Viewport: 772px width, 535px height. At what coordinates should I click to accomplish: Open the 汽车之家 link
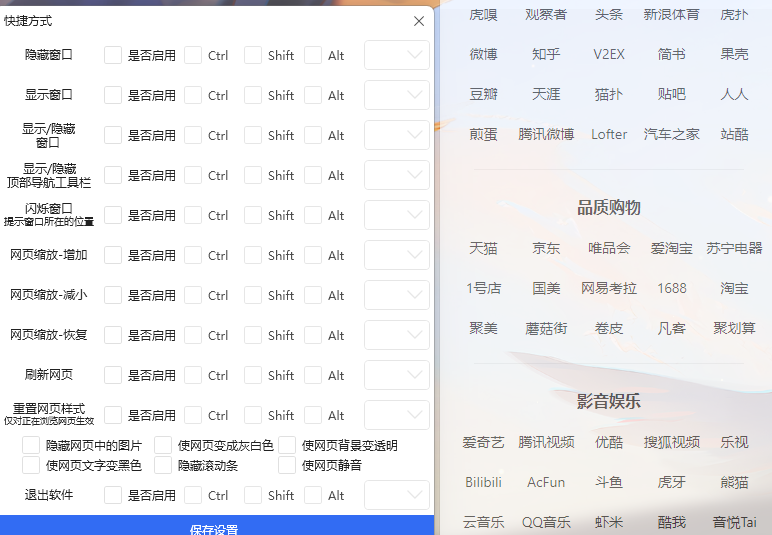click(x=672, y=134)
